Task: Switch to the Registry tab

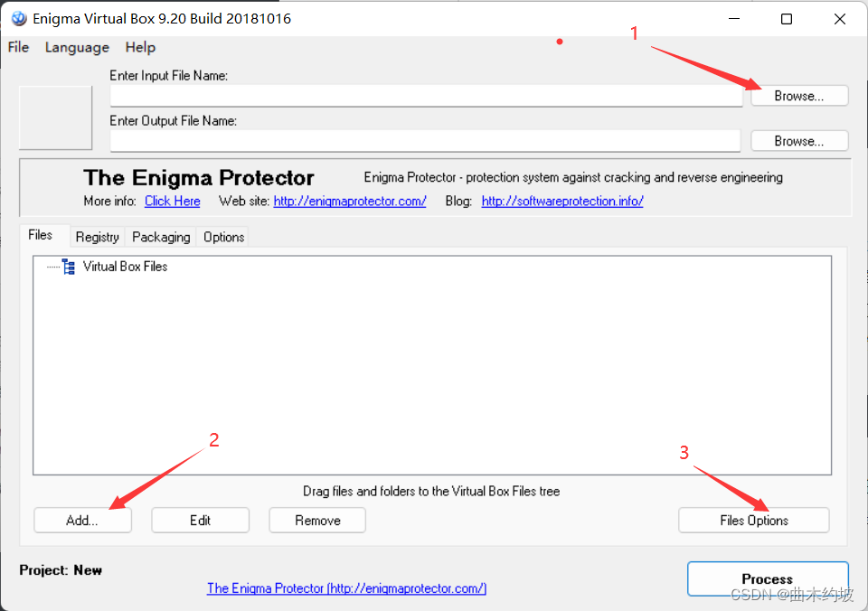Action: click(98, 237)
